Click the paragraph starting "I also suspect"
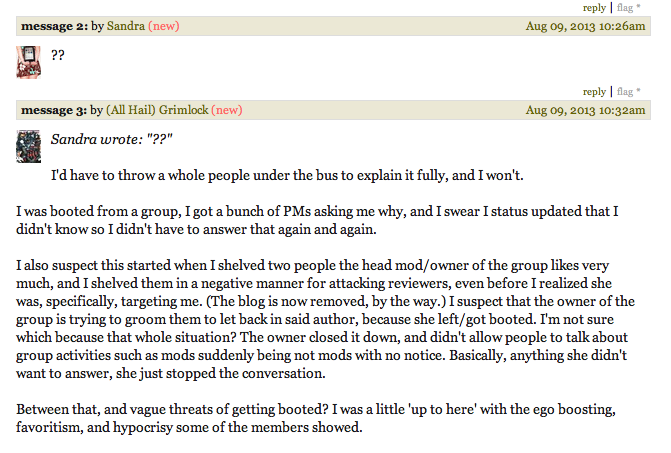The image size is (671, 453). click(x=325, y=319)
